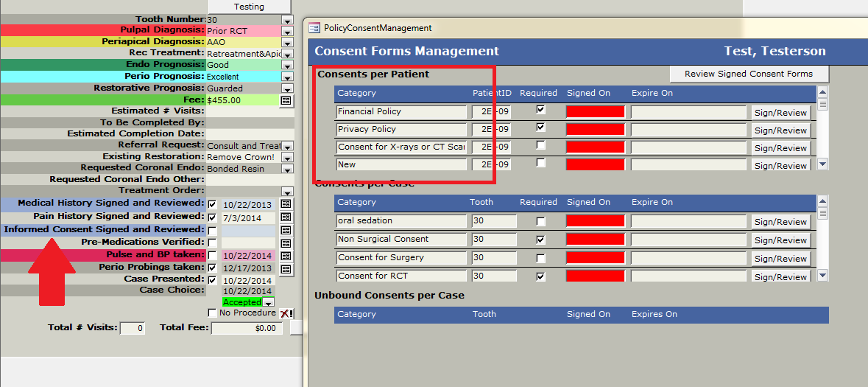Viewport: 868px width, 387px height.
Task: Click calendar icon next to Pain History date
Action: pos(286,217)
